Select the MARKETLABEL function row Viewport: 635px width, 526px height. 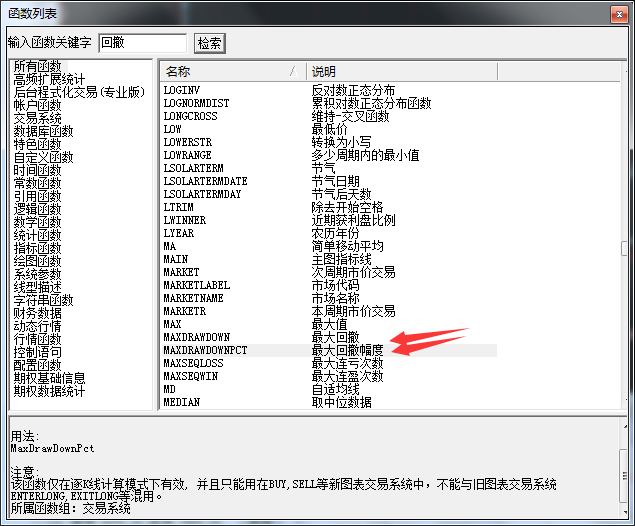click(x=329, y=285)
